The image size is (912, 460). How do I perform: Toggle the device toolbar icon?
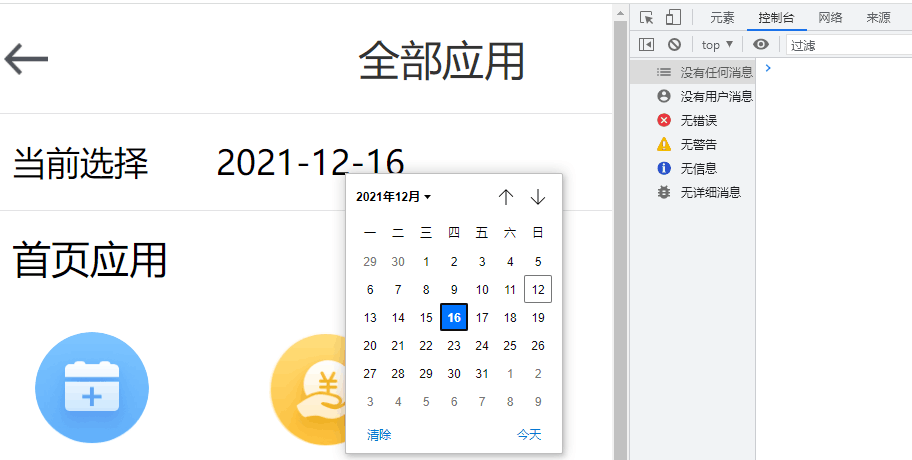[x=673, y=17]
